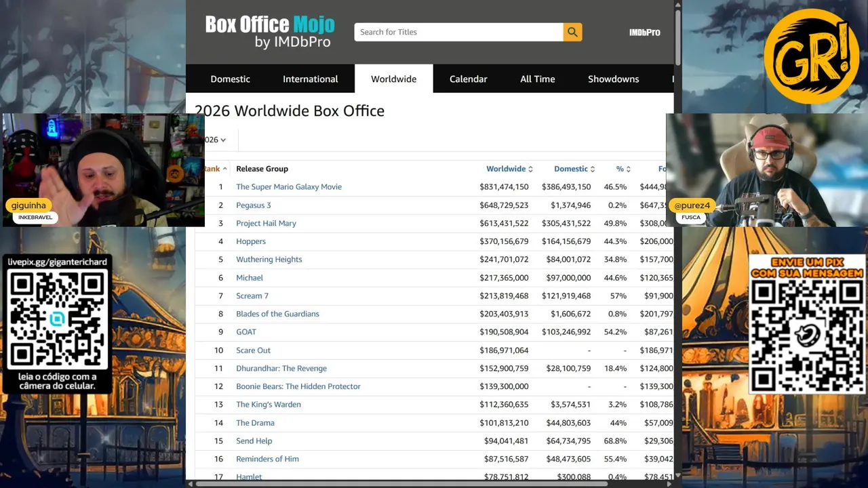Screen dimensions: 868x488
Task: Click worldwide gross $203,403,913
Action: tap(504, 314)
